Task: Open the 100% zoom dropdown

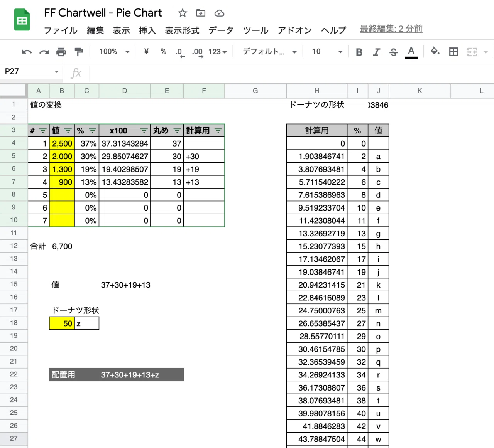Action: pyautogui.click(x=114, y=52)
